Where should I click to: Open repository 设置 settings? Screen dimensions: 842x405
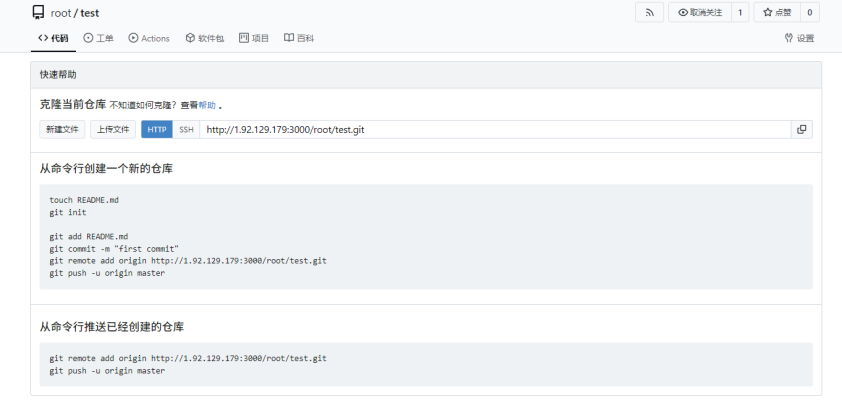799,38
